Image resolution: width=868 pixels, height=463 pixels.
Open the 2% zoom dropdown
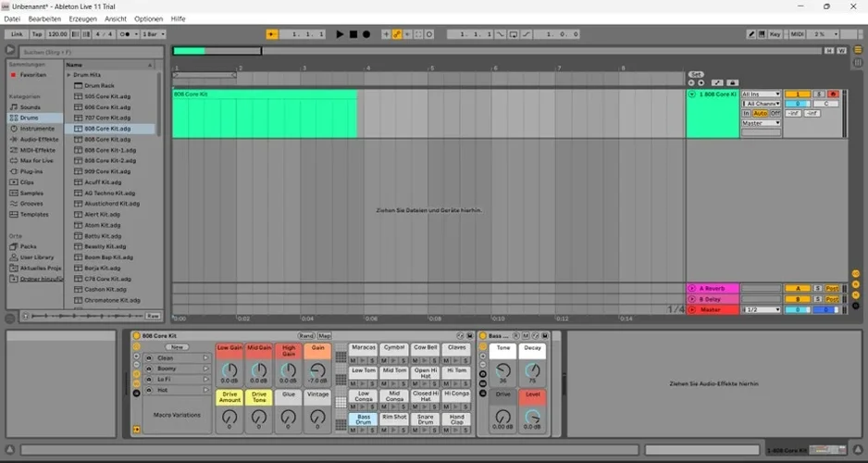pyautogui.click(x=824, y=34)
